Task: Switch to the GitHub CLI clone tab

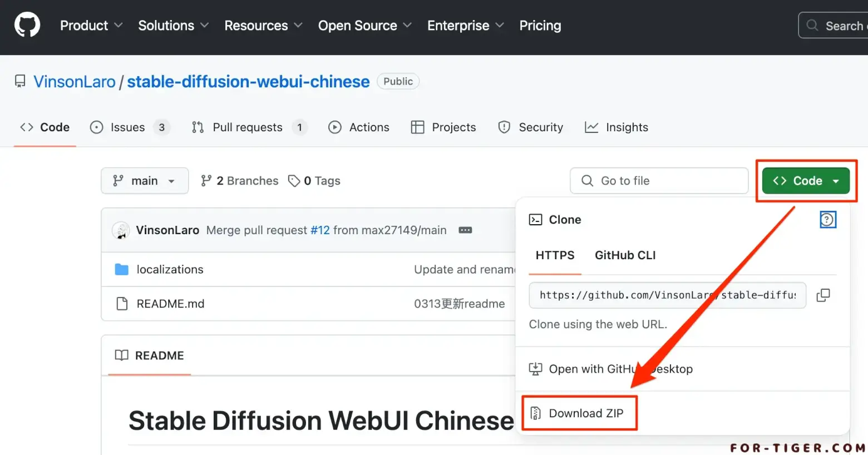Action: [625, 255]
